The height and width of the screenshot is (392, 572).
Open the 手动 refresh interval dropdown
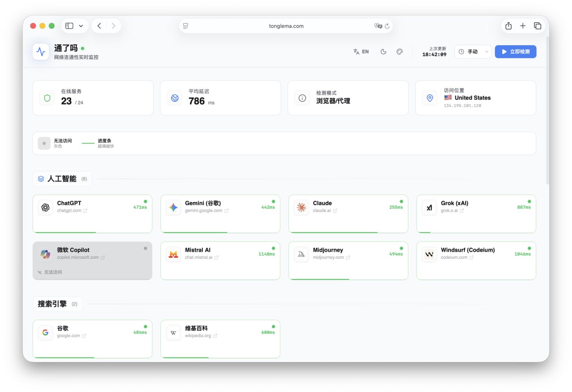click(x=473, y=52)
